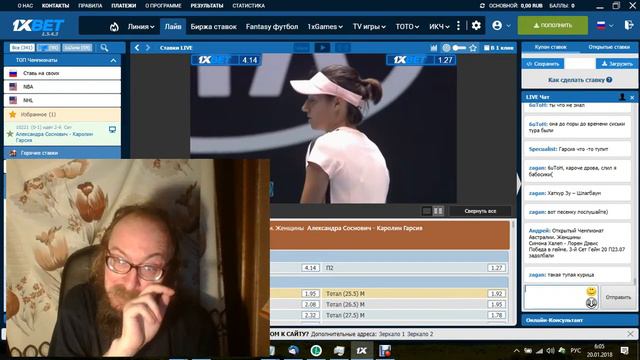
Task: Open the ПЛАТЕЖИ menu item
Action: (x=124, y=6)
